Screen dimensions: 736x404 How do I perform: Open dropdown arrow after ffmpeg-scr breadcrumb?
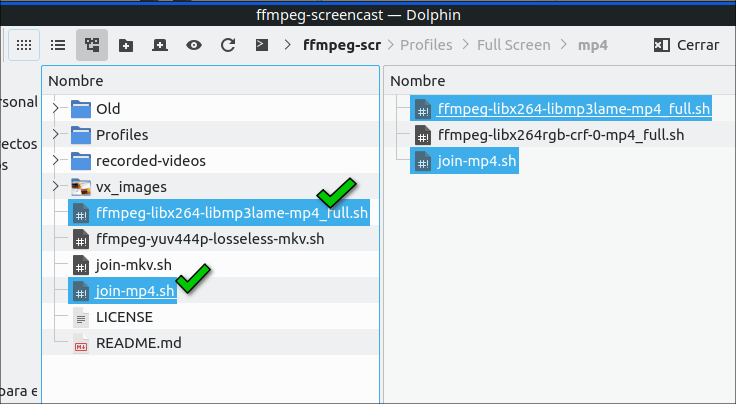pos(391,45)
